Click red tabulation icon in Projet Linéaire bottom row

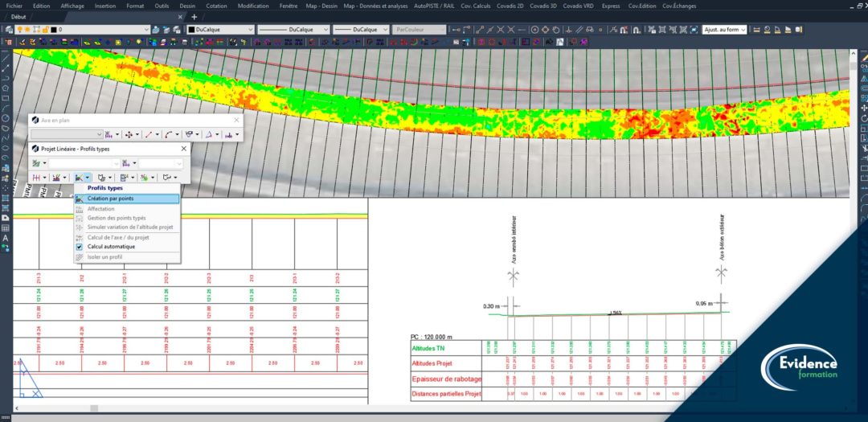tap(36, 178)
